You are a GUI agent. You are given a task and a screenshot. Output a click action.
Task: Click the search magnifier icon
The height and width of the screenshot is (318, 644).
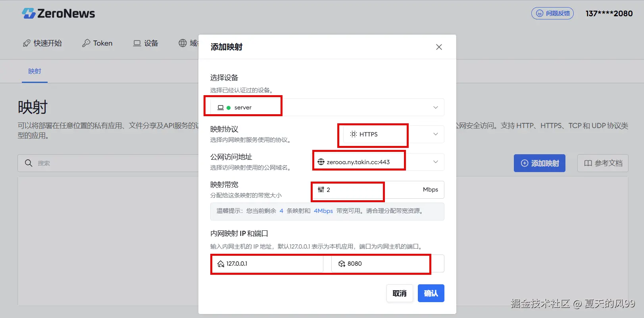(x=29, y=163)
